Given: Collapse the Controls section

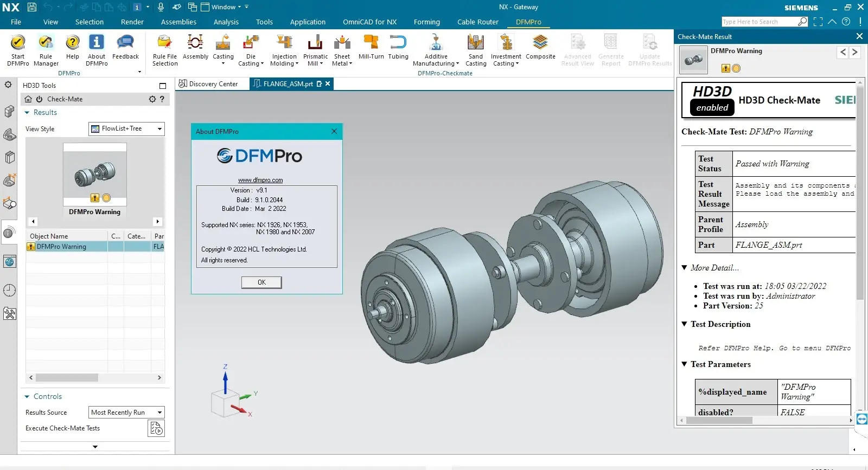Looking at the screenshot, I should pyautogui.click(x=27, y=397).
